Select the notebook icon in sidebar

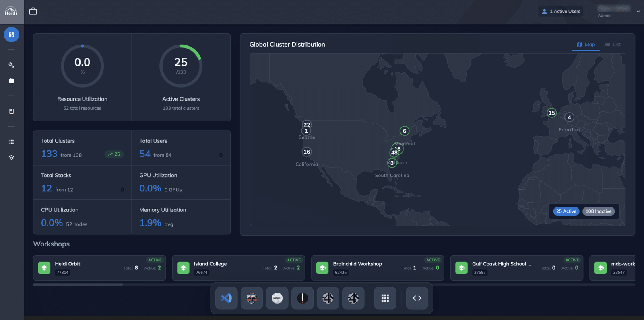(11, 111)
